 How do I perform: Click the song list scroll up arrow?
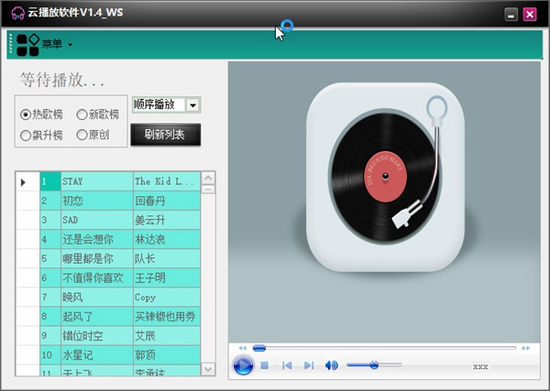(x=208, y=178)
